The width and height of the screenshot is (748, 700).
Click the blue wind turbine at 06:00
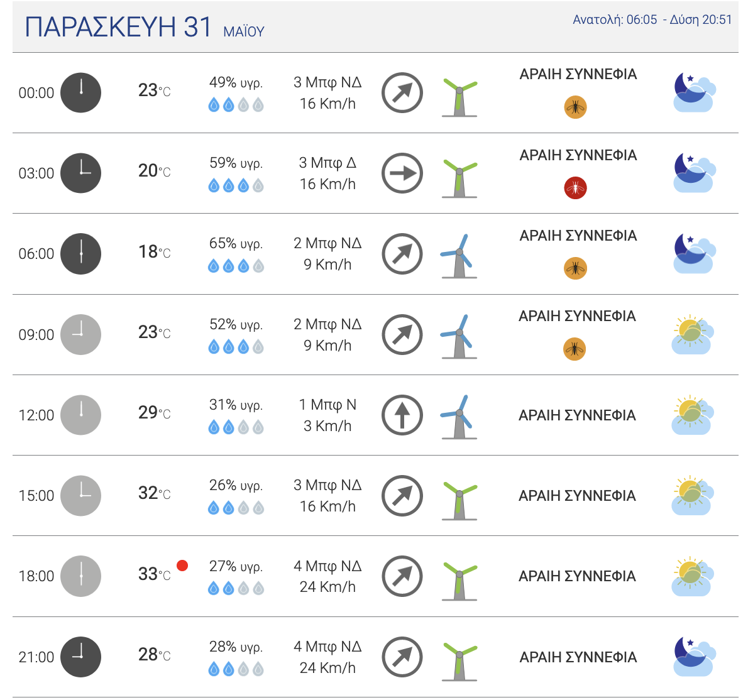(x=459, y=255)
